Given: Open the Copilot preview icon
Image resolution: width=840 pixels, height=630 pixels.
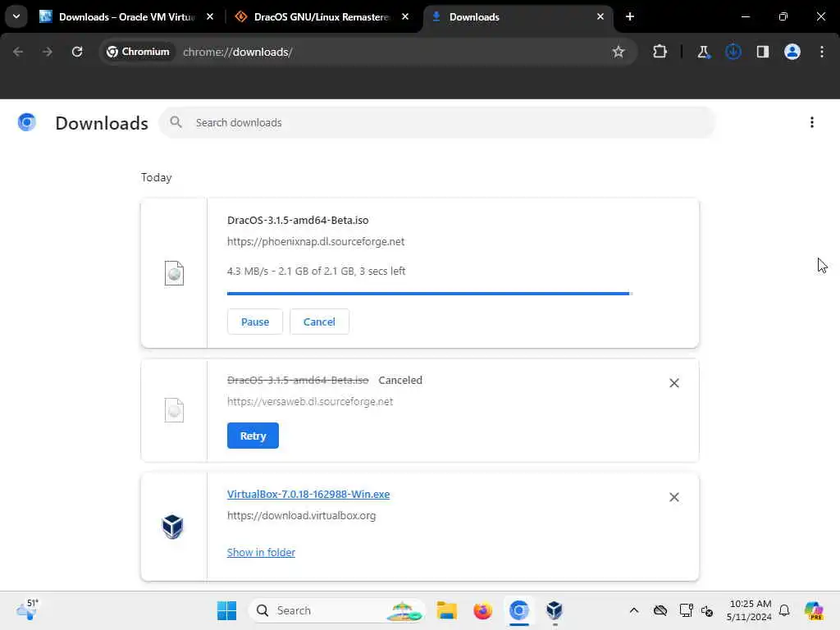Looking at the screenshot, I should pyautogui.click(x=813, y=610).
